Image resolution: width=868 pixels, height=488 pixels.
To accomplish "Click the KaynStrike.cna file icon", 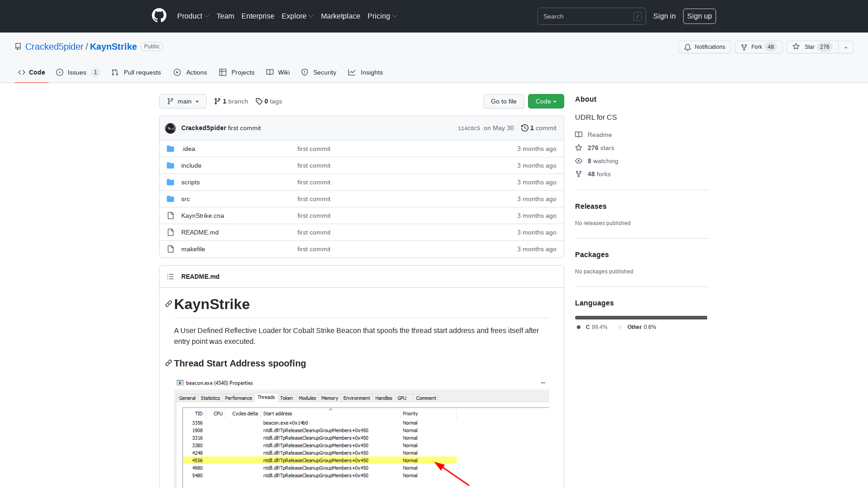I will click(170, 216).
